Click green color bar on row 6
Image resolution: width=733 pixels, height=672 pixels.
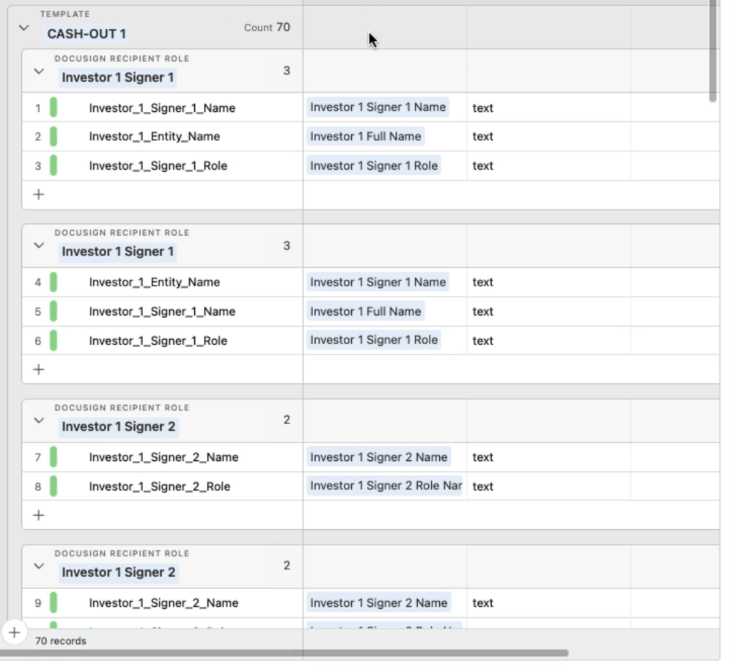(53, 340)
